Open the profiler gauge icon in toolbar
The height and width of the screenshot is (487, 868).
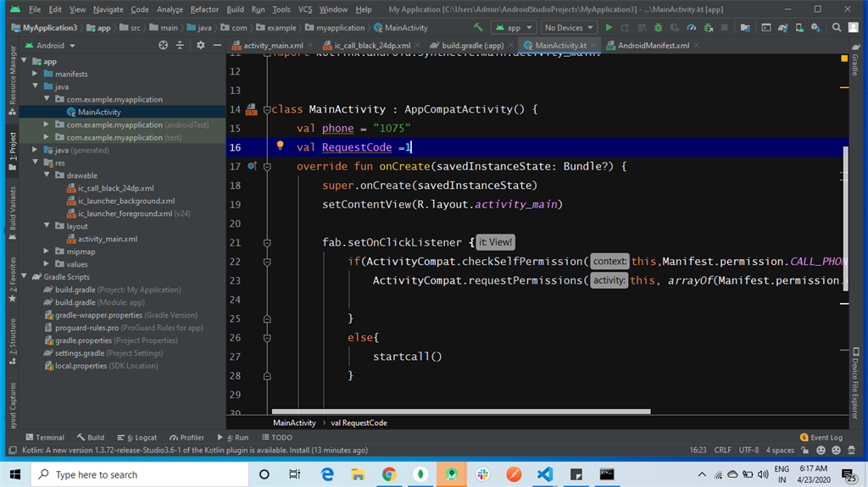coord(692,27)
